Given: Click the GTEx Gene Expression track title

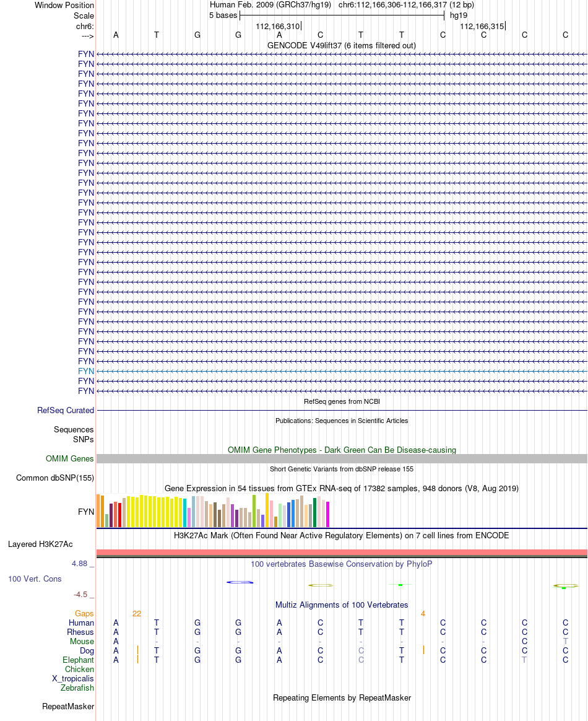Looking at the screenshot, I should 342,488.
